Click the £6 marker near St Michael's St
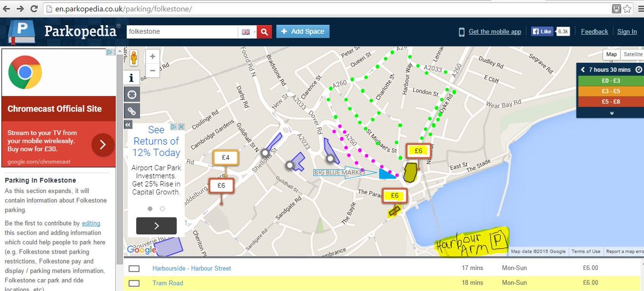This screenshot has height=291, width=644. pos(419,151)
